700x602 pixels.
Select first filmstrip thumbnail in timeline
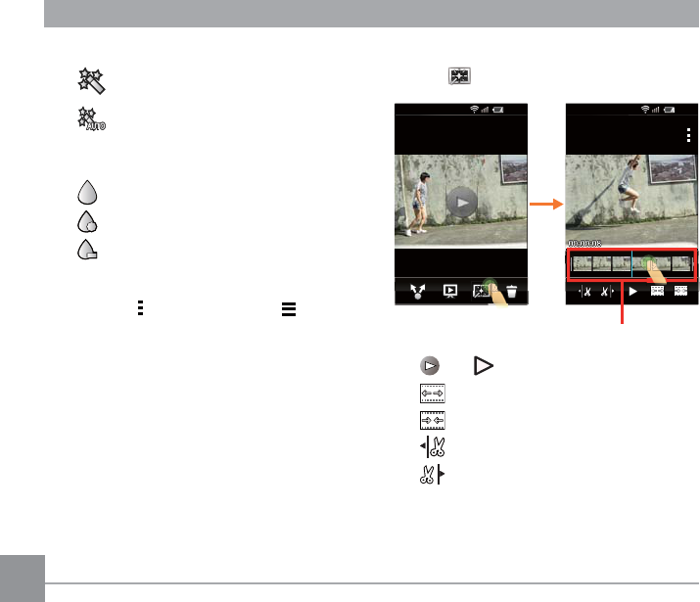pos(582,263)
